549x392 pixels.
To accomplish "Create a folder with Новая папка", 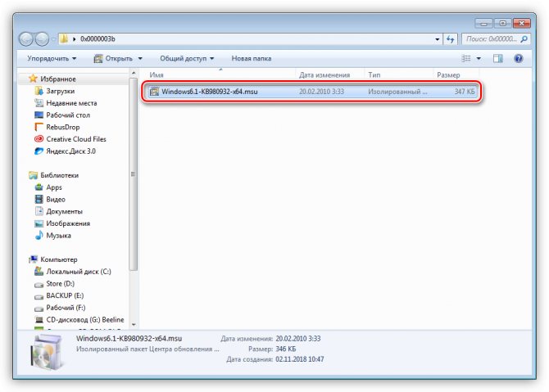I will pos(252,58).
